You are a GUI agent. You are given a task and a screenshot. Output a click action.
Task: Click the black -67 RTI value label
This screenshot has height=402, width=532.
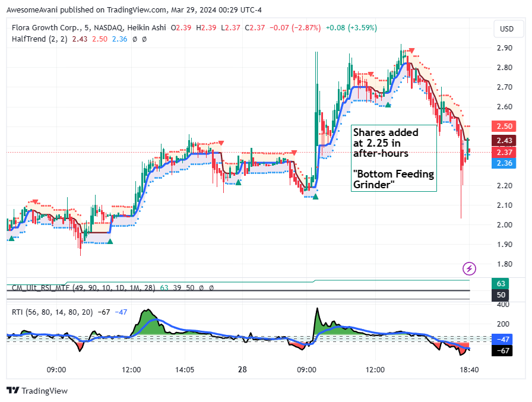click(502, 350)
